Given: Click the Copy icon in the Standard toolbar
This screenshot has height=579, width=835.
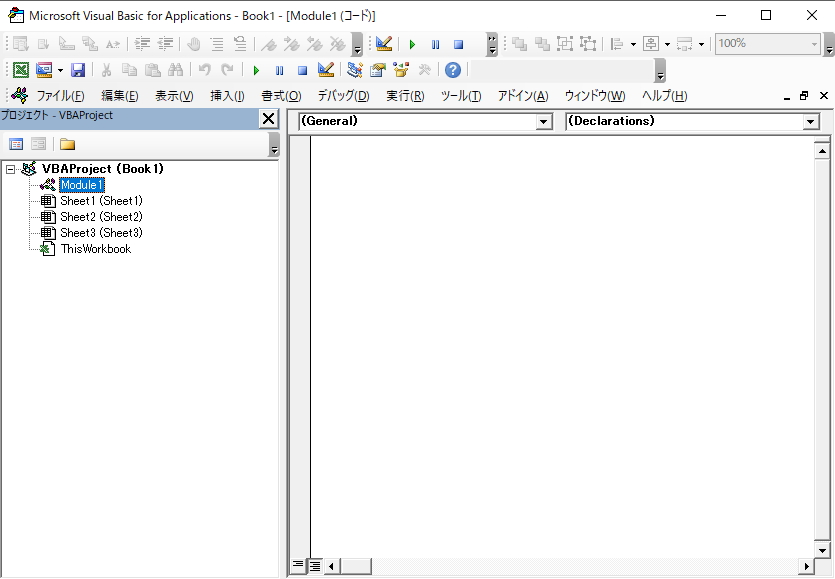Looking at the screenshot, I should tap(129, 70).
